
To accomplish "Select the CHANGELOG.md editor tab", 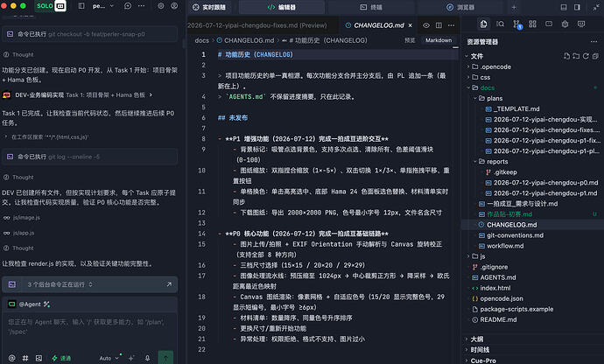I will tap(379, 25).
